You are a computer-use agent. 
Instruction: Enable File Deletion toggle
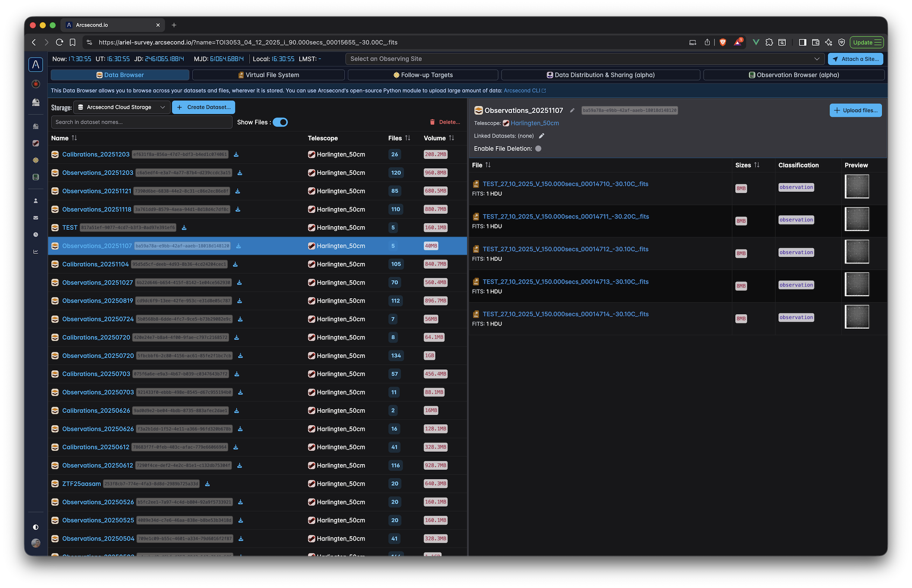pos(538,149)
